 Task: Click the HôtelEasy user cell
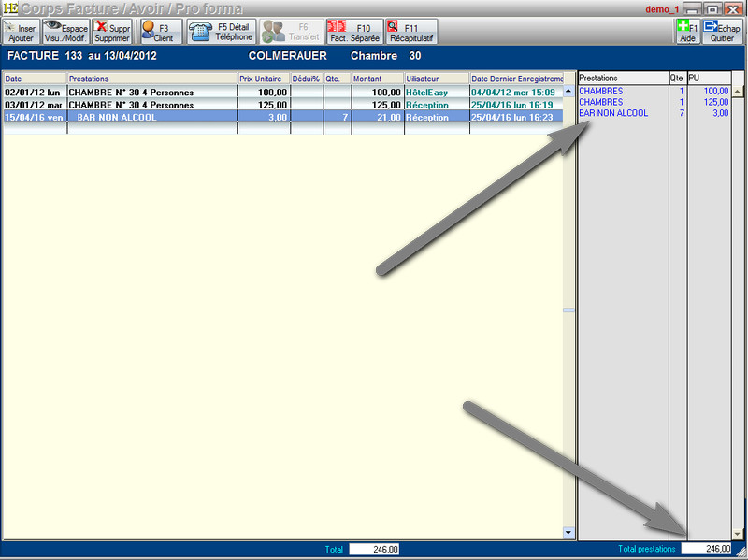pos(437,93)
